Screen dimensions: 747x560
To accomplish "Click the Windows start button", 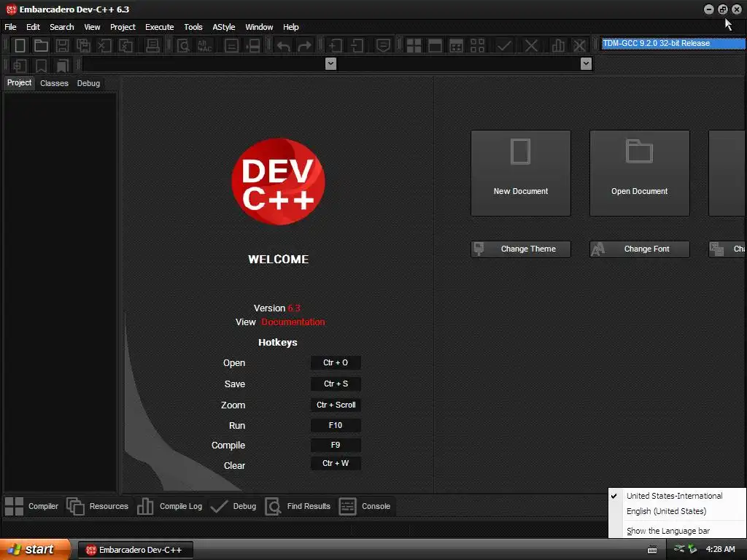I will [x=35, y=550].
